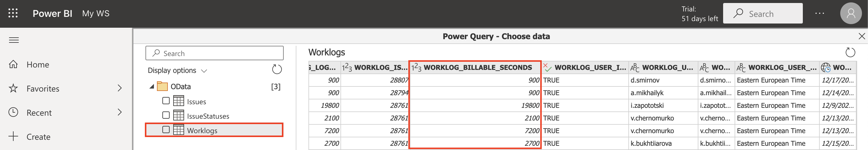Select the OData folder
This screenshot has width=868, height=150.
[x=214, y=86]
